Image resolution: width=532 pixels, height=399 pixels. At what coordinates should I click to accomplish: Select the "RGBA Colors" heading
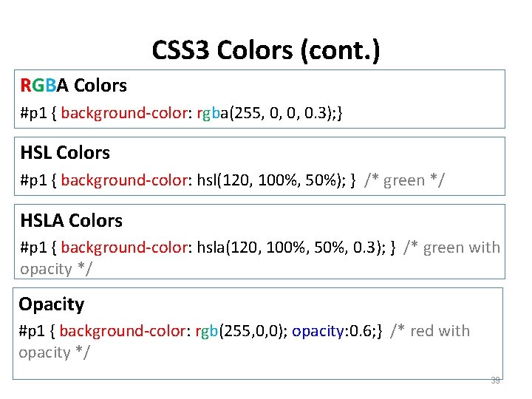(x=73, y=86)
